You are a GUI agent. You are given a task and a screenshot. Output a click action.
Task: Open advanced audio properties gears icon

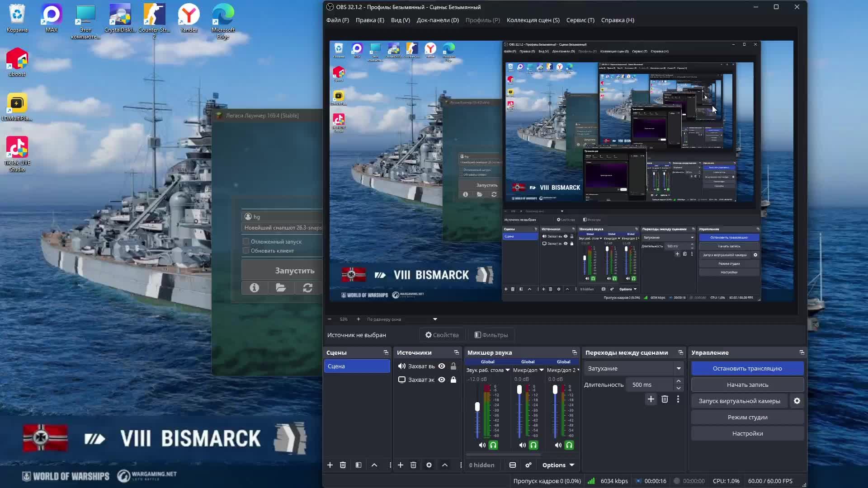[x=528, y=465]
